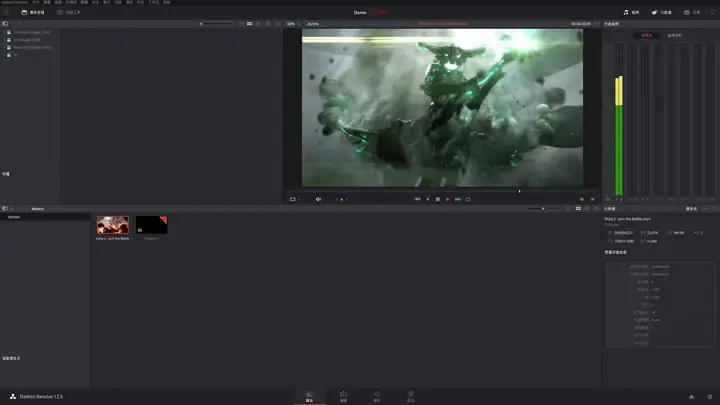The image size is (720, 405).
Task: Click the viewer timecode display
Action: pos(580,23)
